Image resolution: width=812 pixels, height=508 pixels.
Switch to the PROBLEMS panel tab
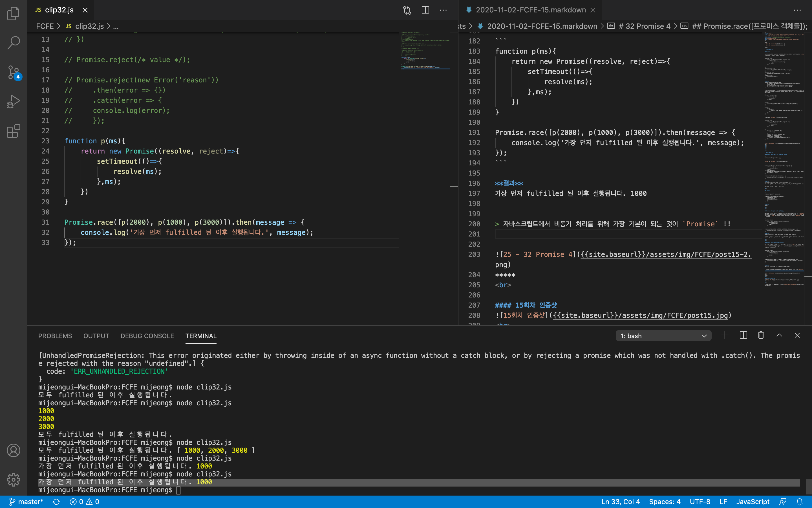(x=55, y=336)
